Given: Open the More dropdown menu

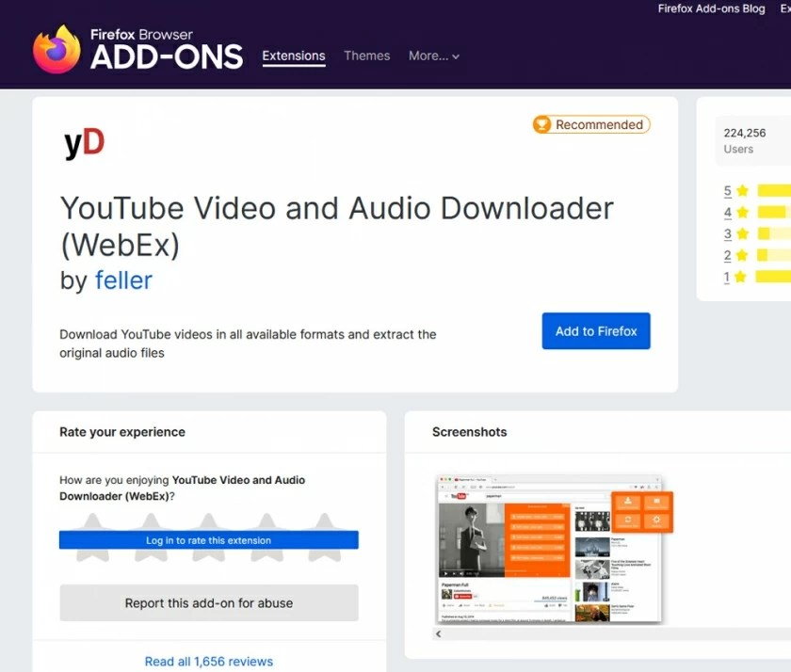Looking at the screenshot, I should (433, 56).
